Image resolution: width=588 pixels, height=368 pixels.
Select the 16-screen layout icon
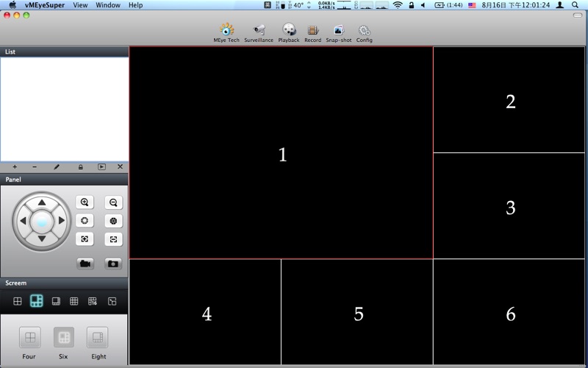click(93, 301)
